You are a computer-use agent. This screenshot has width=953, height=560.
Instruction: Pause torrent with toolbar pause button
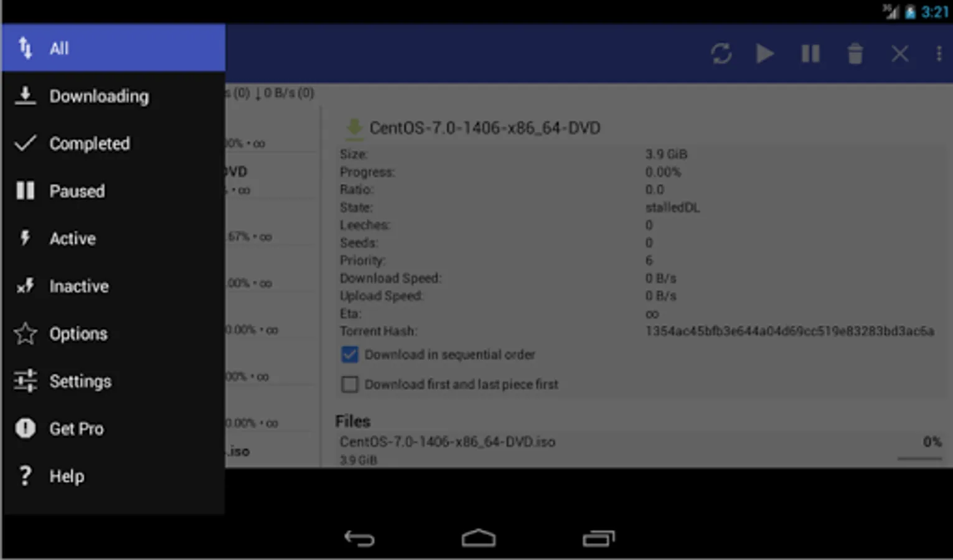click(810, 54)
